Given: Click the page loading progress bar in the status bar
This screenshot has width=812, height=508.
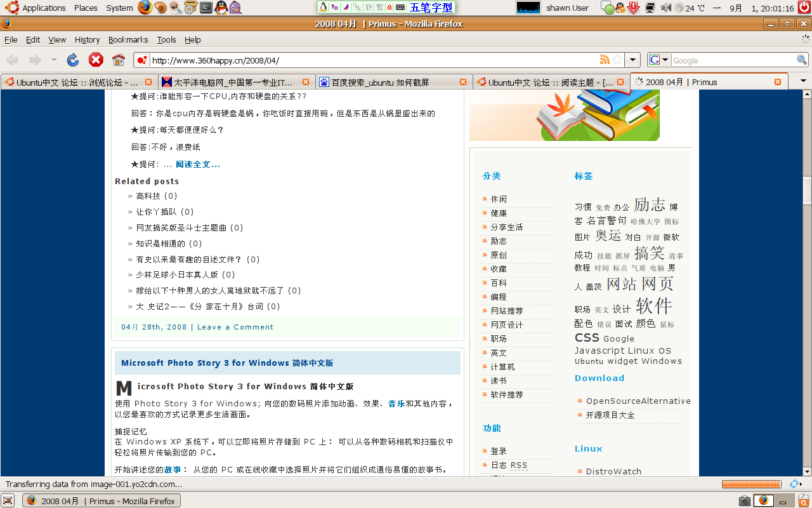Looking at the screenshot, I should [x=751, y=484].
